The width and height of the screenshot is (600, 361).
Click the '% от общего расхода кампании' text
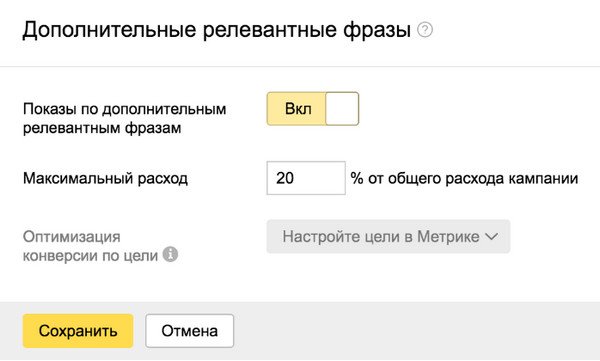pyautogui.click(x=464, y=178)
